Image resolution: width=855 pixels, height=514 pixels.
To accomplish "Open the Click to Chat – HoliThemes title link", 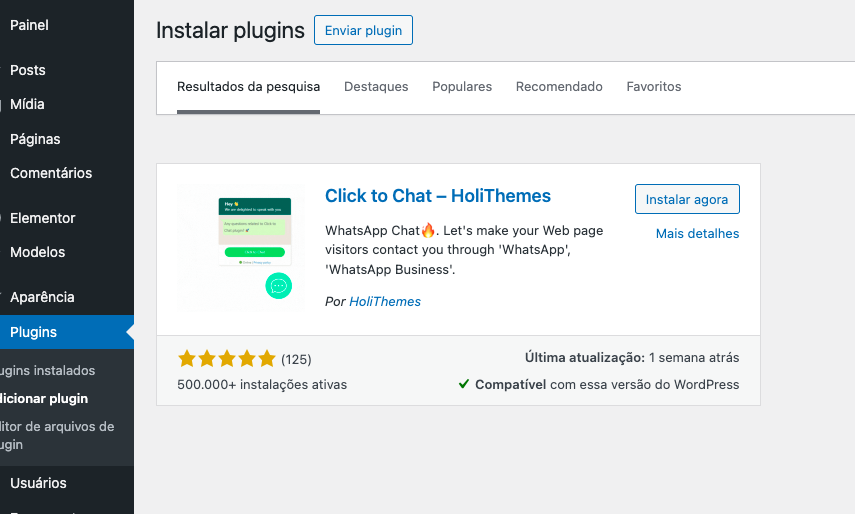I will tap(438, 196).
